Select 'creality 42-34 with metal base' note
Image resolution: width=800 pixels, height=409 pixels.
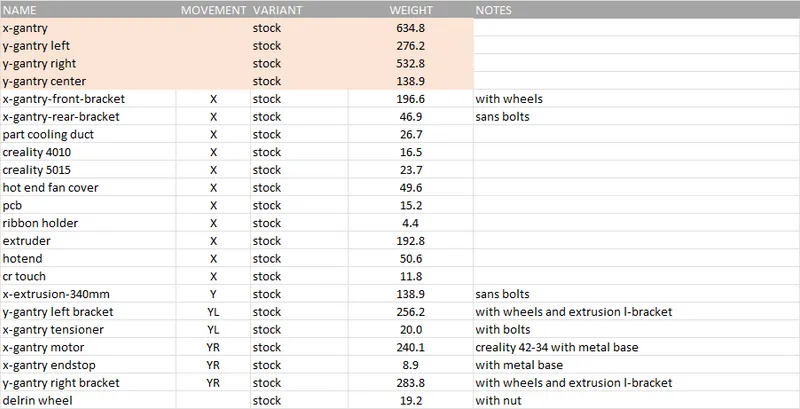click(x=556, y=347)
